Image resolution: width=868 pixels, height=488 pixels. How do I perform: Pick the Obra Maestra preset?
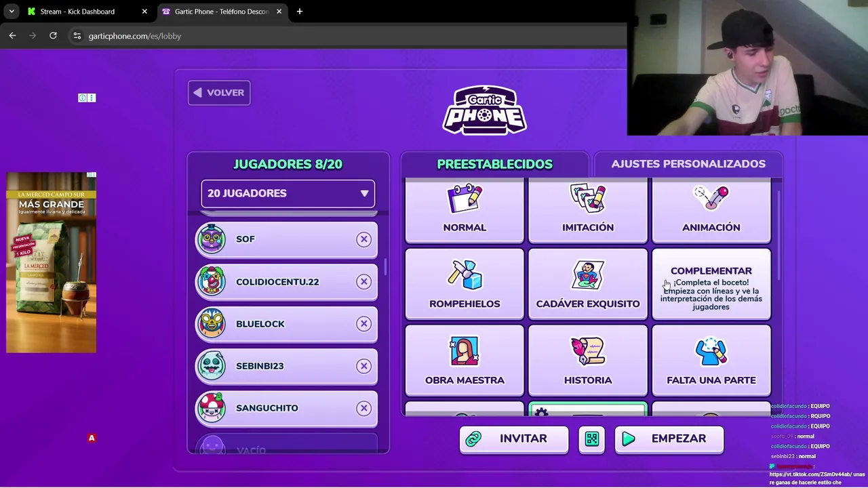[x=465, y=361]
